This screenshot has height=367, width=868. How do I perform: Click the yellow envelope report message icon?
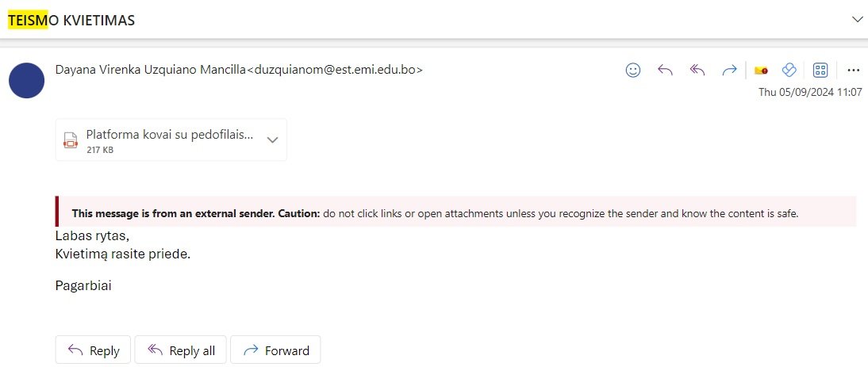point(761,70)
